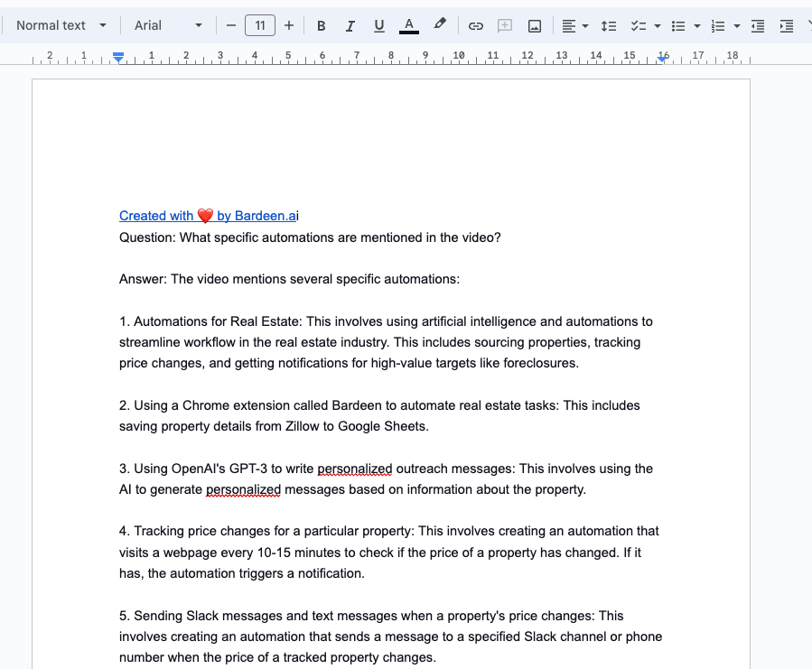Open the highlight color pen tool
The width and height of the screenshot is (812, 669).
click(440, 24)
